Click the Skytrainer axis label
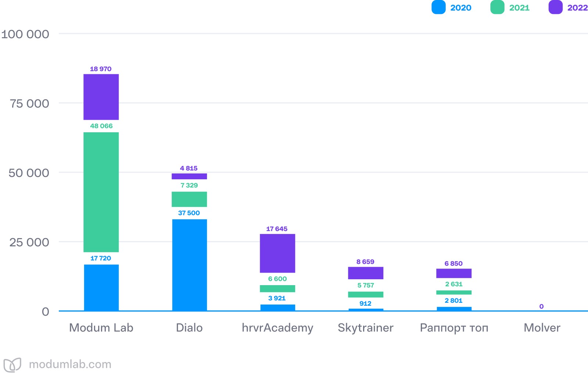Viewport: 588px width, 377px height. click(366, 328)
